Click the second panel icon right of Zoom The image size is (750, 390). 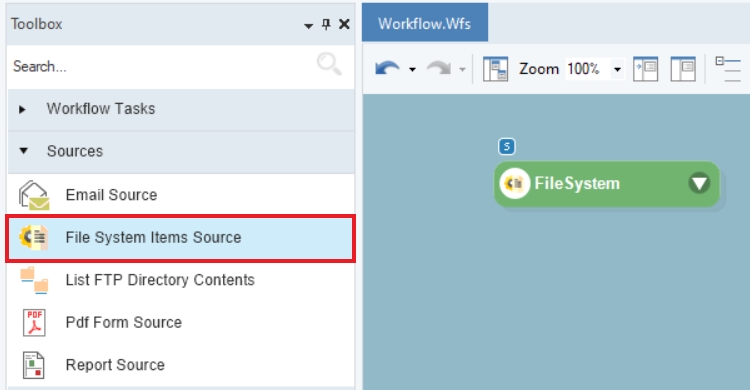(683, 69)
